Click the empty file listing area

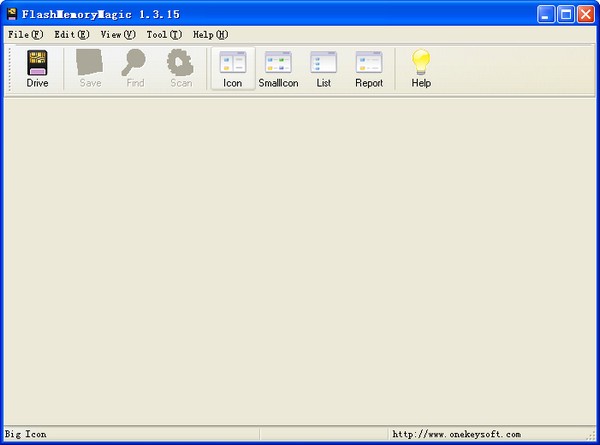pos(300,261)
